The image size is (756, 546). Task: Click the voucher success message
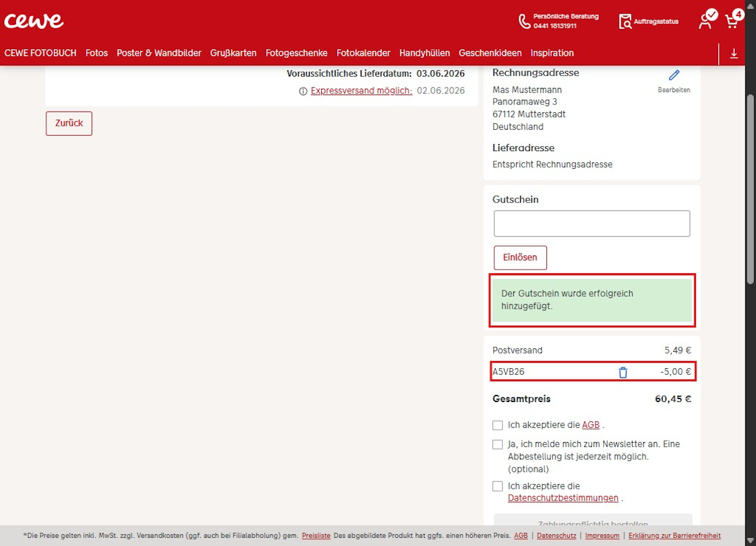point(592,300)
